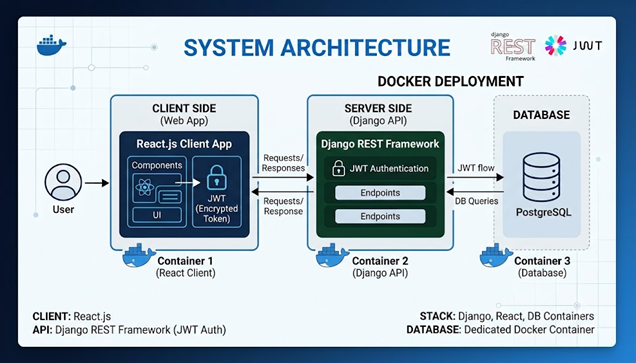Click the DATABASE: Dedicated Docker Container line

click(501, 330)
